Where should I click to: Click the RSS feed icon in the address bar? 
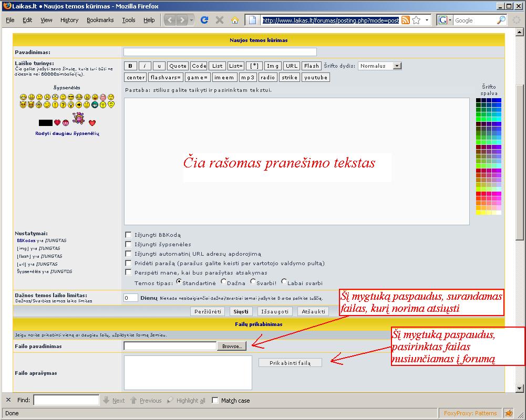[x=406, y=20]
